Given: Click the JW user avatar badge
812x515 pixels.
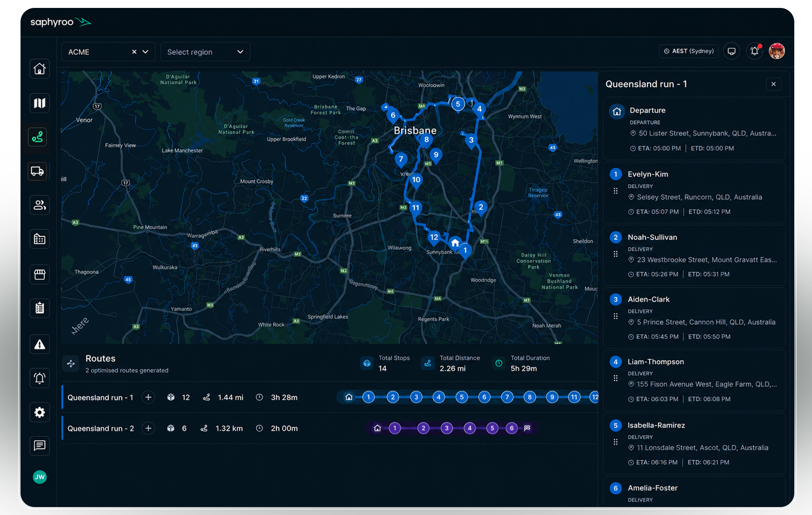Looking at the screenshot, I should (x=40, y=477).
